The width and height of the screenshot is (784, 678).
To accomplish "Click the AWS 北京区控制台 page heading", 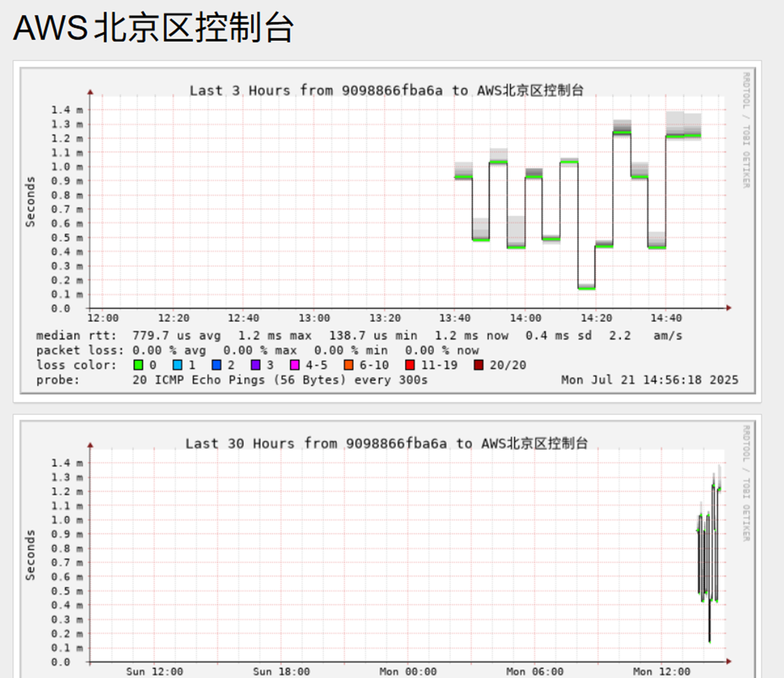I will [153, 28].
